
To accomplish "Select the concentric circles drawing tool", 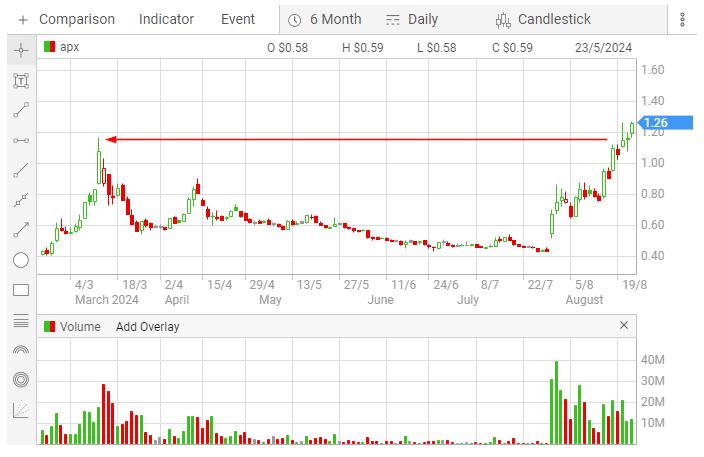I will [21, 380].
